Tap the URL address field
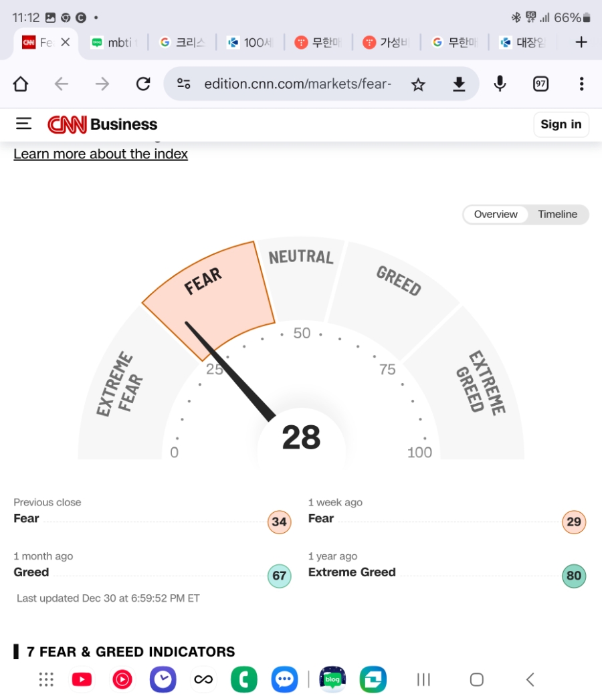This screenshot has height=700, width=602. click(x=298, y=84)
